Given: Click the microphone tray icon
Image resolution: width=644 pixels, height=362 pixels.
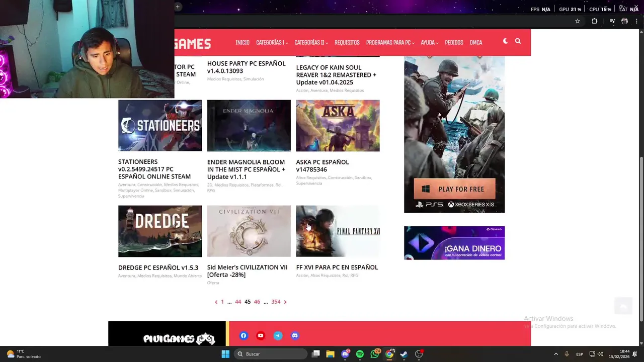Looking at the screenshot, I should 567,354.
